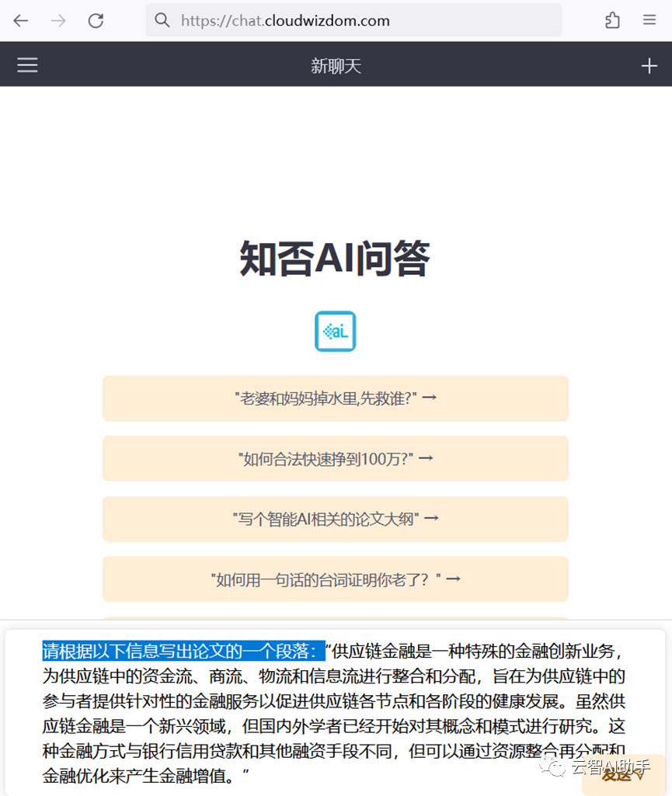The height and width of the screenshot is (796, 672).
Task: Open the browser extensions puzzle icon
Action: click(x=613, y=20)
